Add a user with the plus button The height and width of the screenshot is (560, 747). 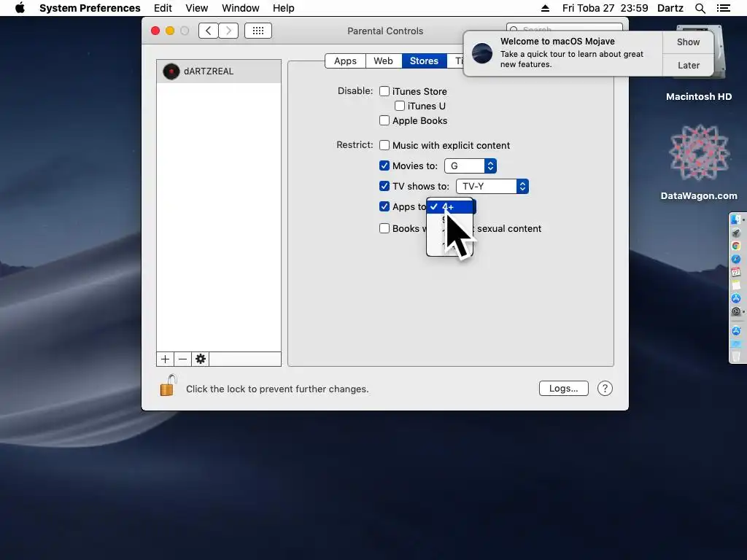click(x=166, y=359)
